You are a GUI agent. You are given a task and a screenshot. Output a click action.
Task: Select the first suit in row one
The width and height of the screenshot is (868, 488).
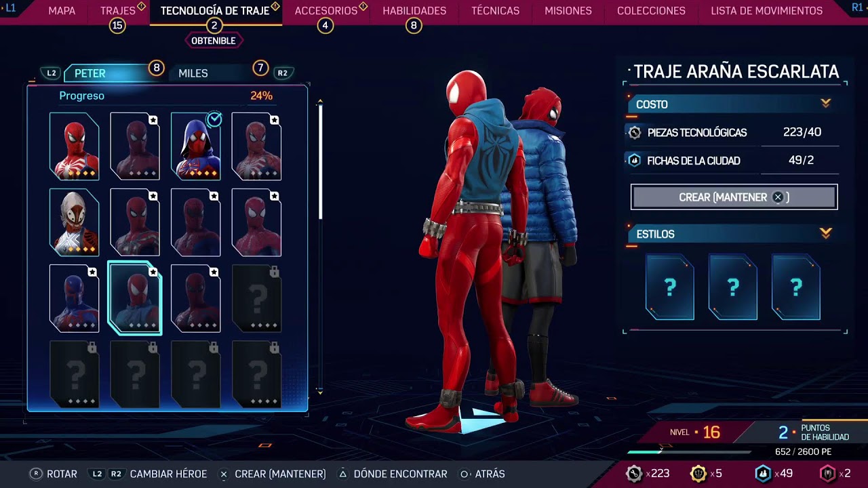coord(75,146)
